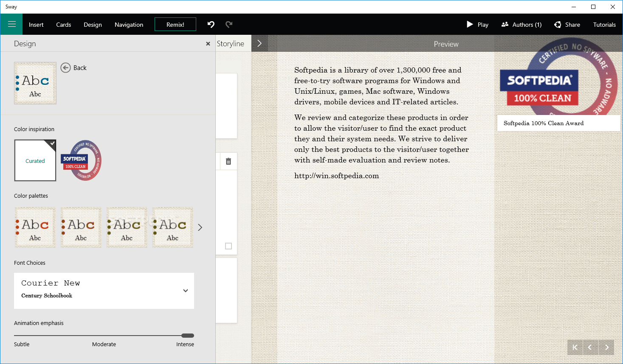This screenshot has height=364, width=623.
Task: Open the Insert menu
Action: coord(36,25)
